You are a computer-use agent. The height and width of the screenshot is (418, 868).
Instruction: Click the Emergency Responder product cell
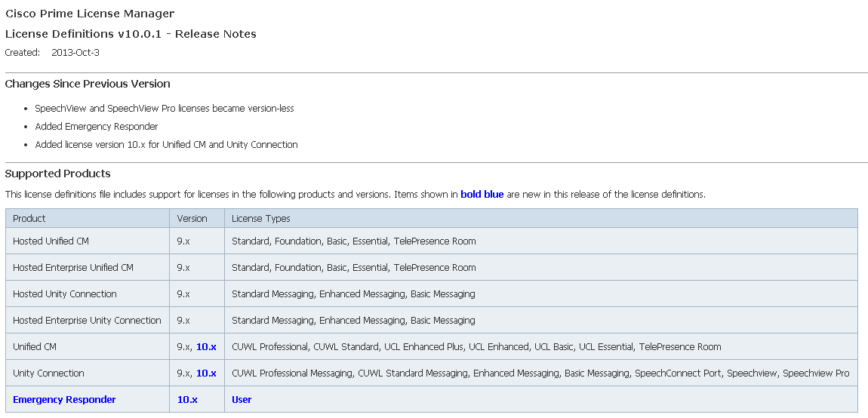tap(88, 399)
